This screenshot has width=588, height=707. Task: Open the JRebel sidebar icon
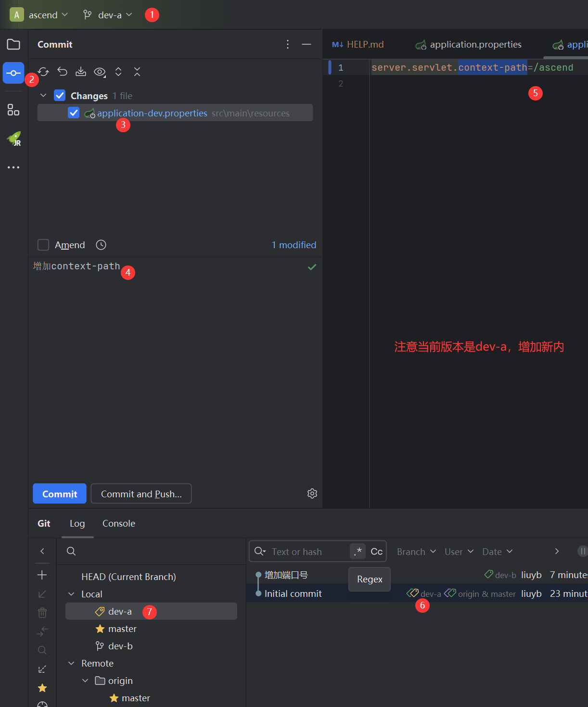(x=13, y=139)
